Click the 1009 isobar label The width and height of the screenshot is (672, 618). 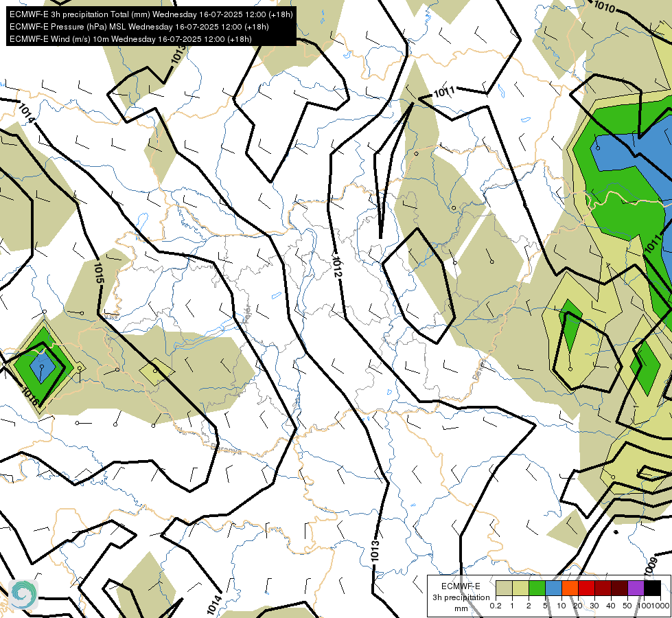[x=651, y=567]
